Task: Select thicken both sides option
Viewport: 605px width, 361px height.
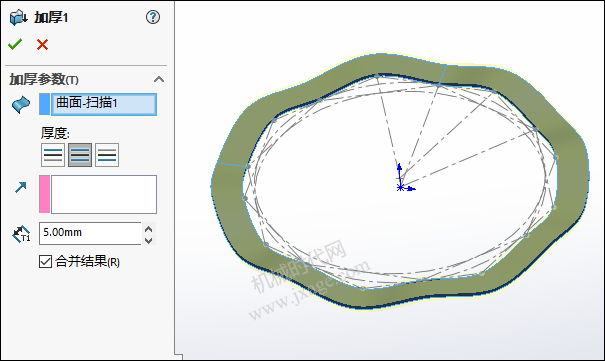Action: click(x=80, y=155)
